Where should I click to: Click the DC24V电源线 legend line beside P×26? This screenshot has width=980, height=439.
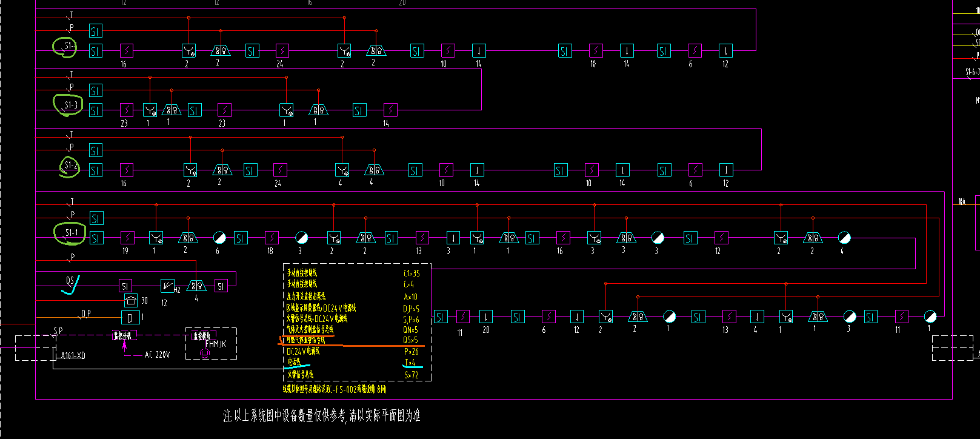point(303,351)
